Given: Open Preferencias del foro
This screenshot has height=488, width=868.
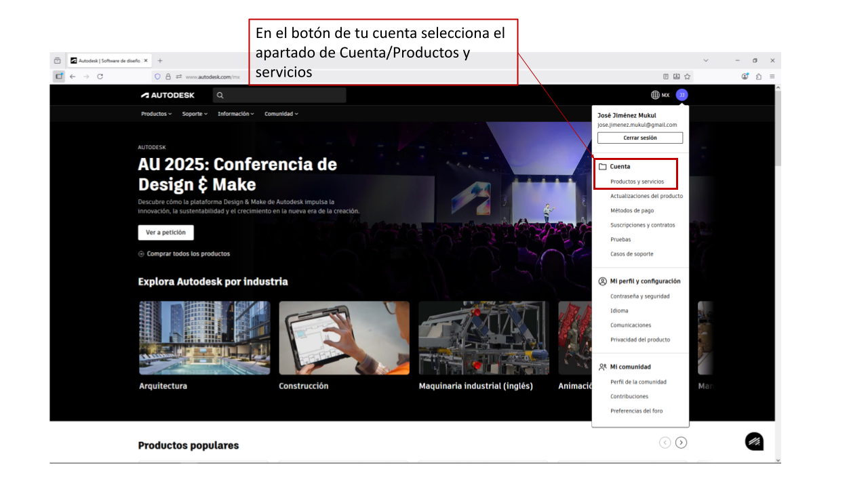Looking at the screenshot, I should click(637, 411).
